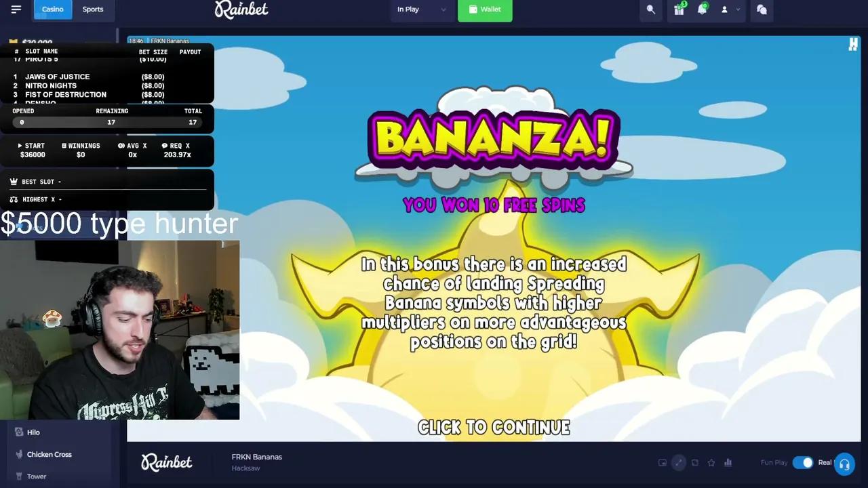868x488 pixels.
Task: Open the Hilo game from the sidebar
Action: (33, 432)
